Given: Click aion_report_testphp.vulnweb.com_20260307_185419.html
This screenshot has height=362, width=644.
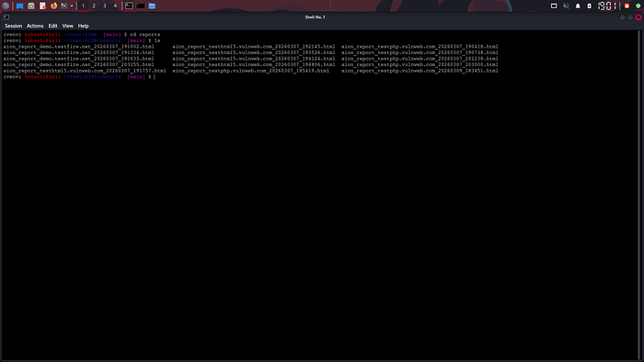Looking at the screenshot, I should click(x=250, y=71).
